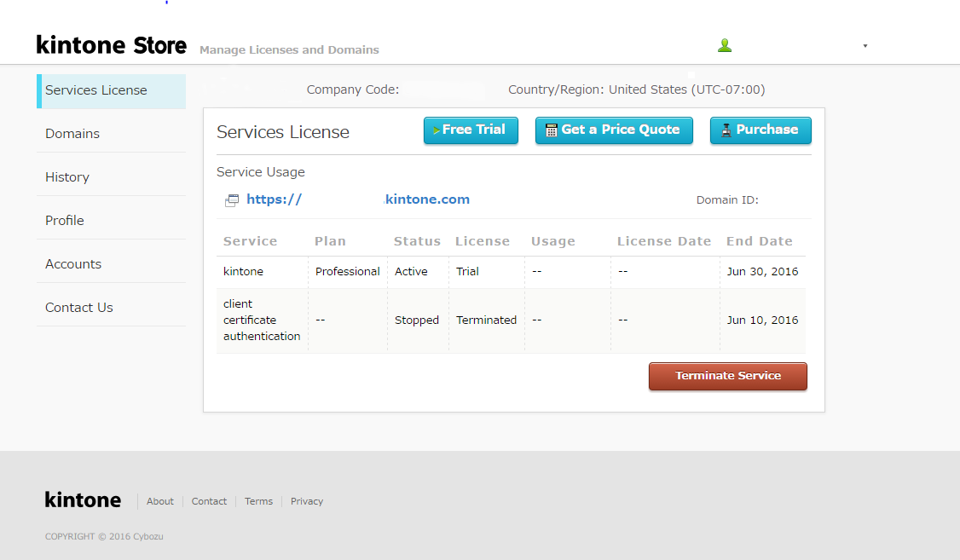The width and height of the screenshot is (960, 560).
Task: Click the Stopped status cell
Action: pos(416,320)
